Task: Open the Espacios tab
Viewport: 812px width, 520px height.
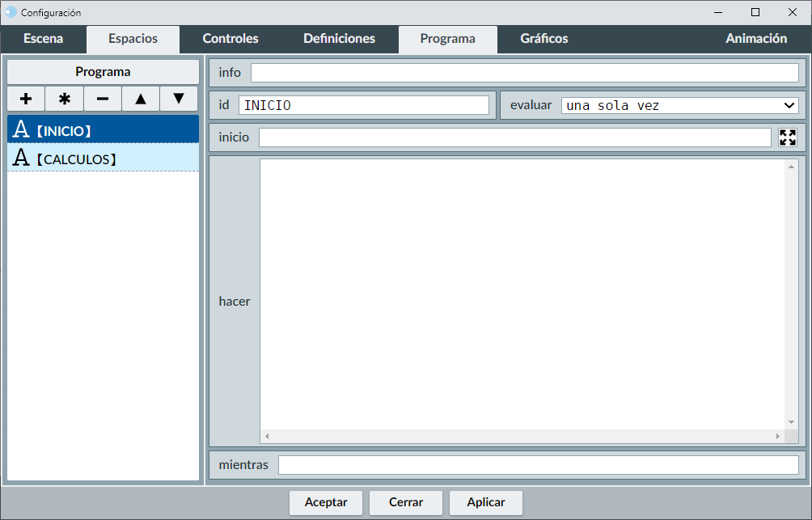Action: (133, 39)
